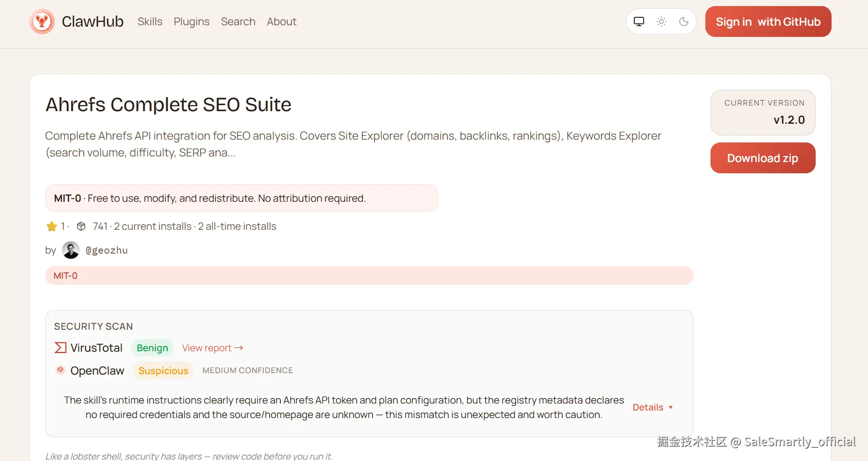Expand the security scan Details
Image resolution: width=868 pixels, height=461 pixels.
click(653, 407)
